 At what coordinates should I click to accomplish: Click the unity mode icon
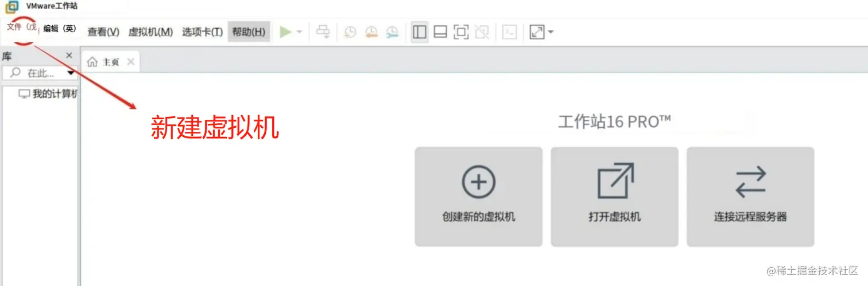[x=482, y=32]
